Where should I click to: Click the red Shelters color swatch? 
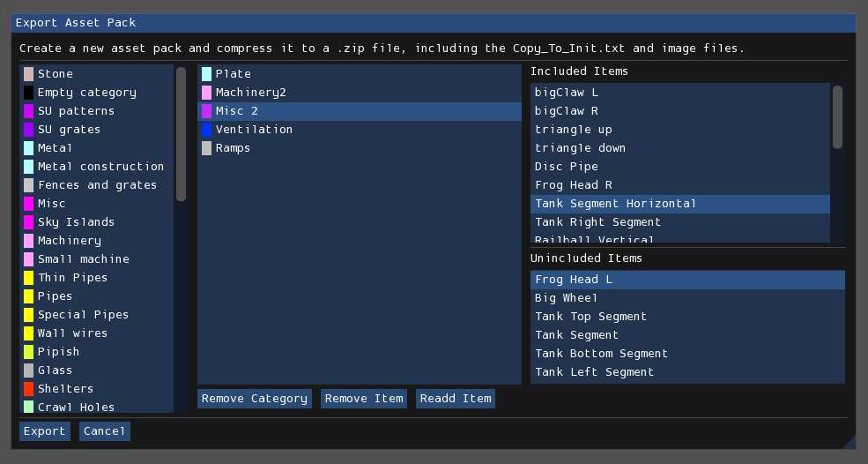pos(29,389)
